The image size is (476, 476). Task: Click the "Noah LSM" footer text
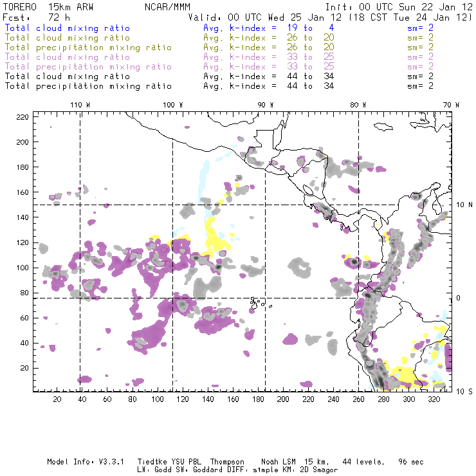click(x=279, y=462)
